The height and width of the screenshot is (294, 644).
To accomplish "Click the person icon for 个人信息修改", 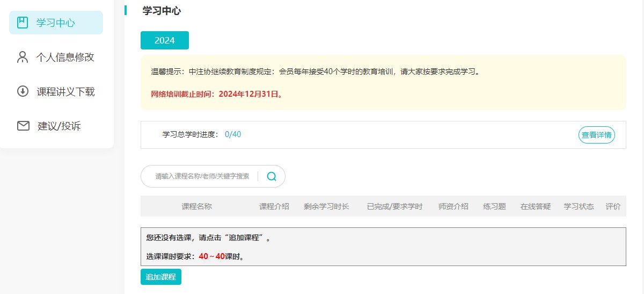I will 23,57.
